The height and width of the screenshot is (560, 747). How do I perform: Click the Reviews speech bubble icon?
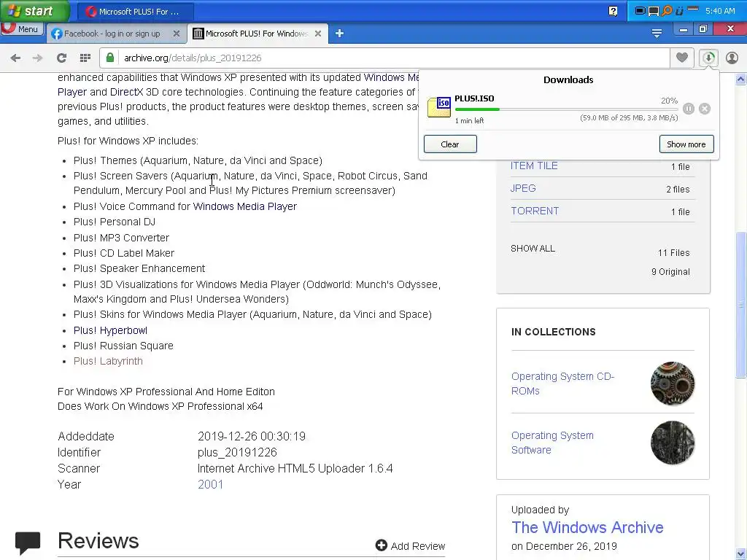[x=28, y=543]
